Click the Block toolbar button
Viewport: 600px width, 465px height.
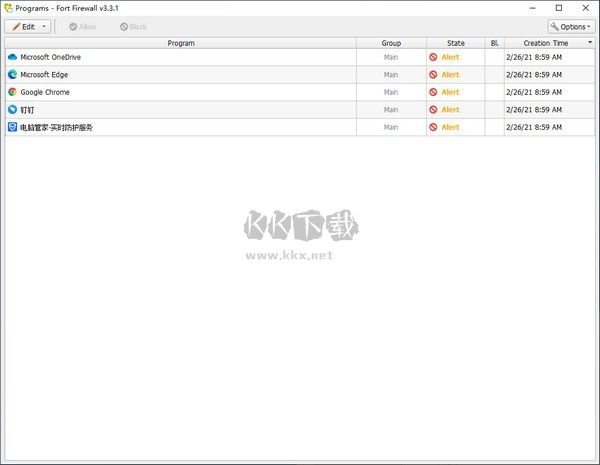[x=133, y=27]
